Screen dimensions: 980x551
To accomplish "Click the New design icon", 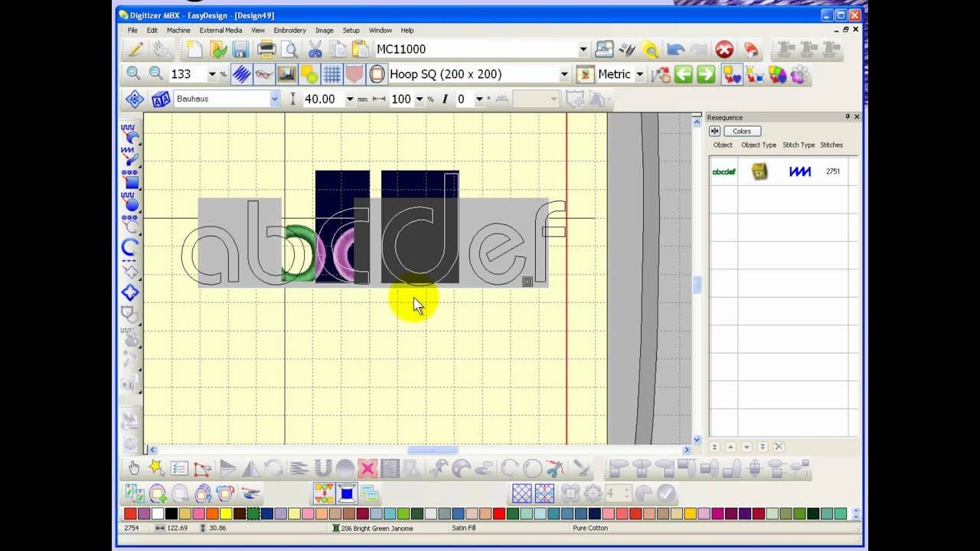I will 194,50.
